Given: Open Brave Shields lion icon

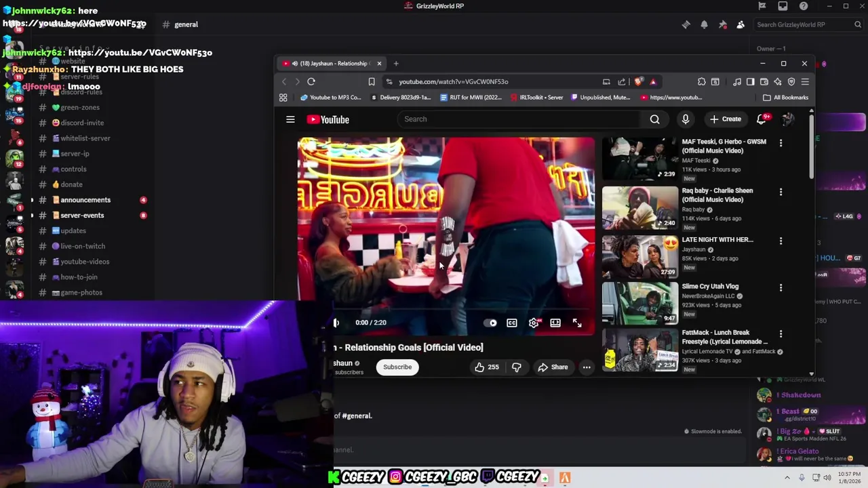Looking at the screenshot, I should click(639, 81).
